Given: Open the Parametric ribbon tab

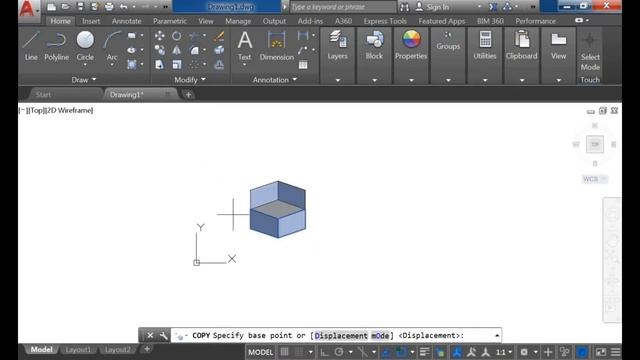Looking at the screenshot, I should (x=170, y=21).
